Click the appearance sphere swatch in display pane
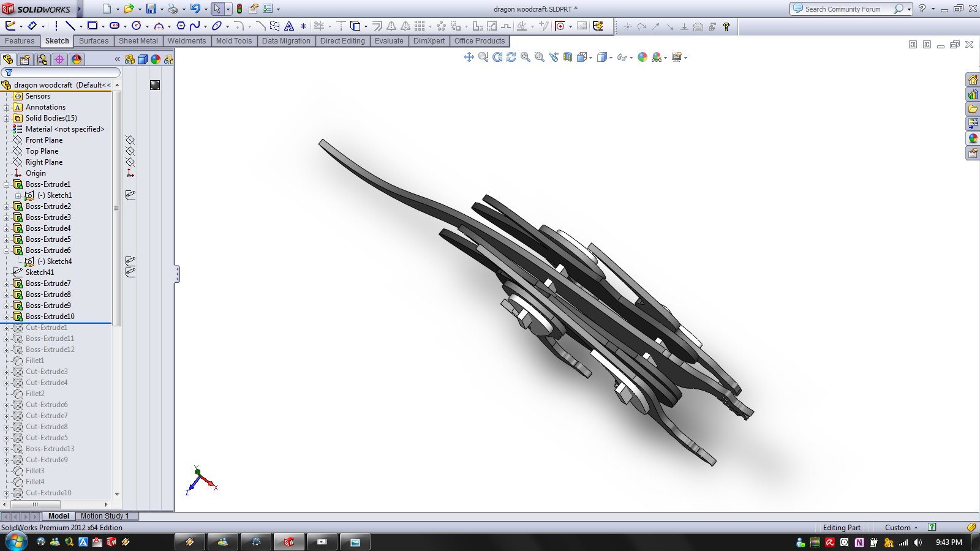This screenshot has width=980, height=551. point(155,85)
